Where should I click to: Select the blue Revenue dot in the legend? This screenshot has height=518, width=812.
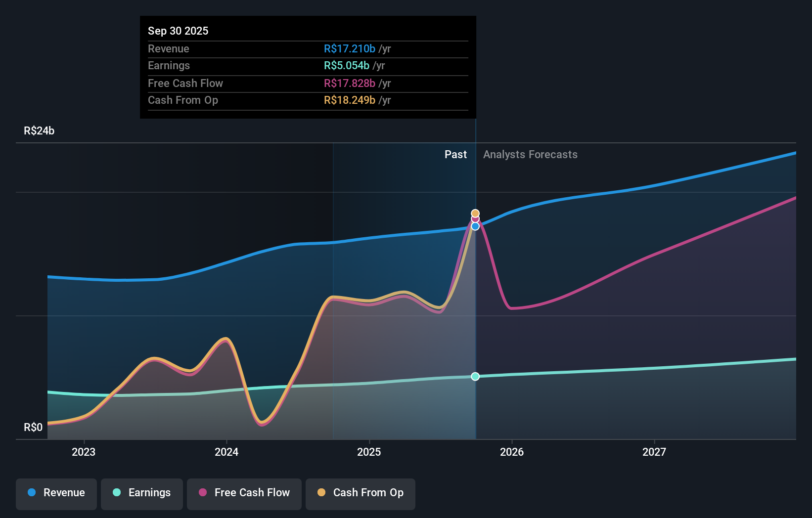(31, 493)
